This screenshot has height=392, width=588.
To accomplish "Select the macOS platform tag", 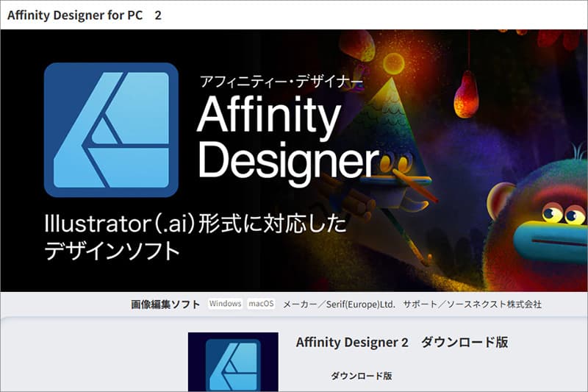I will point(261,304).
